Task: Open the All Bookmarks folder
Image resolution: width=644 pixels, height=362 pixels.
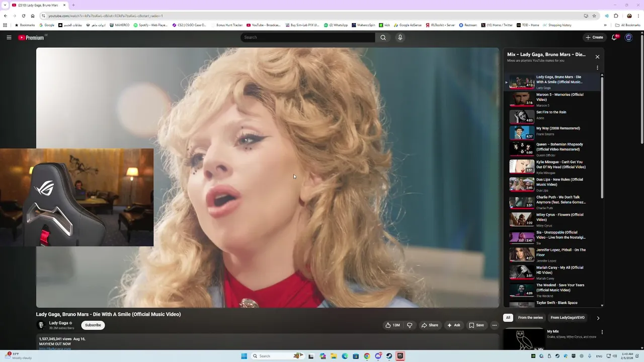Action: (627, 25)
